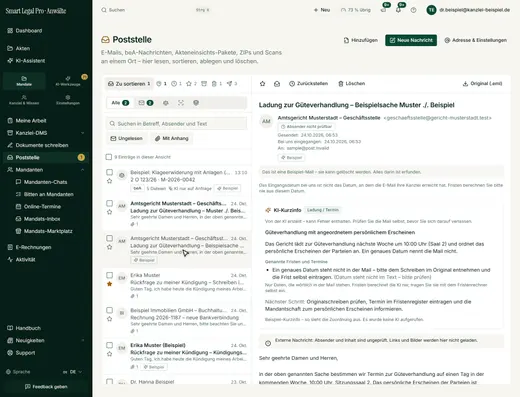
Task: Focus the global Suchen field
Action: [x=155, y=10]
